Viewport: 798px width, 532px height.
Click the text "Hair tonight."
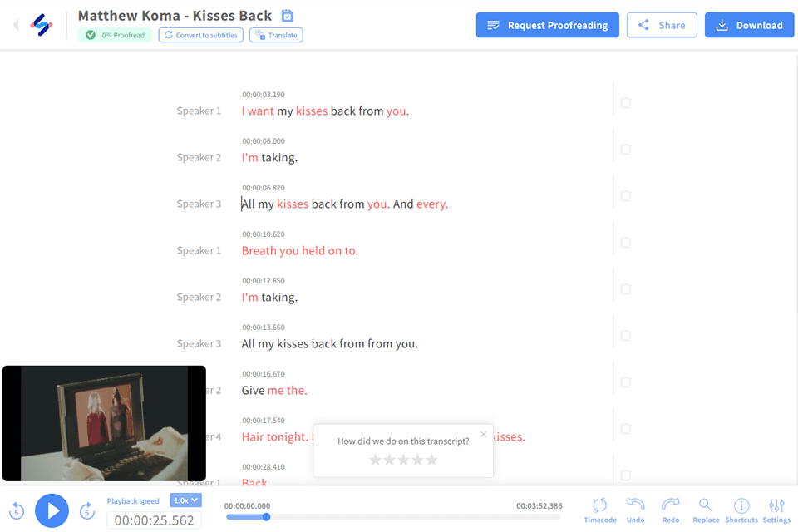[x=275, y=437]
